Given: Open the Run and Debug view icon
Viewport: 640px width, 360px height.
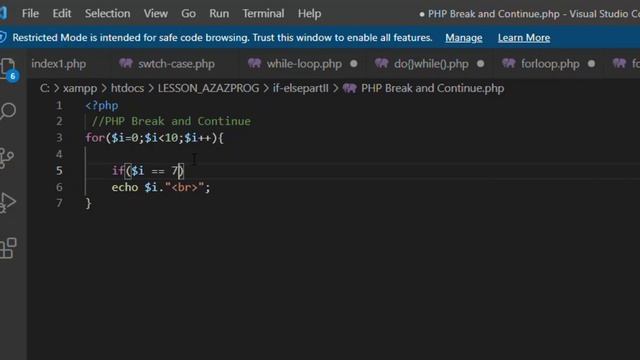Looking at the screenshot, I should pyautogui.click(x=7, y=202).
